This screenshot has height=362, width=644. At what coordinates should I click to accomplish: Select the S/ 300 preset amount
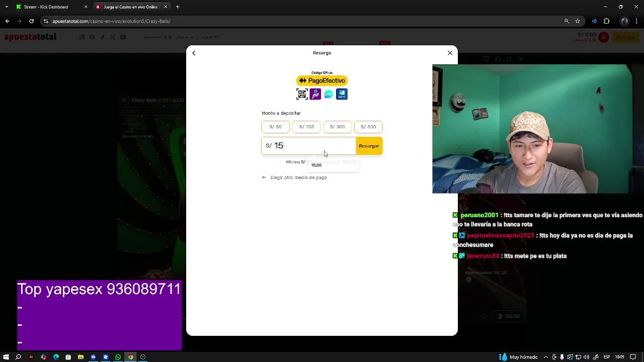[x=337, y=127]
